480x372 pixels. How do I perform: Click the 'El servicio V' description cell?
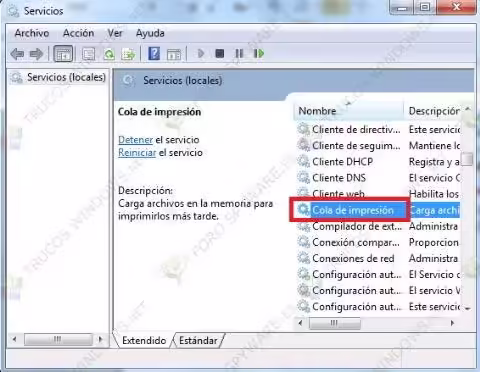pos(434,291)
